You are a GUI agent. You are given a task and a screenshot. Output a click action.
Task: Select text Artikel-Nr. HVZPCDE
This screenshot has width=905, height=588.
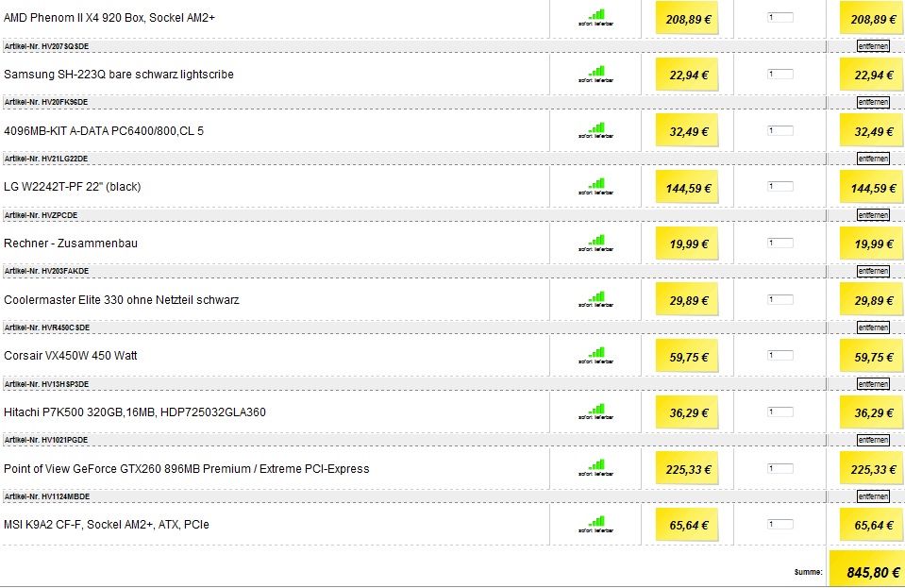41,215
